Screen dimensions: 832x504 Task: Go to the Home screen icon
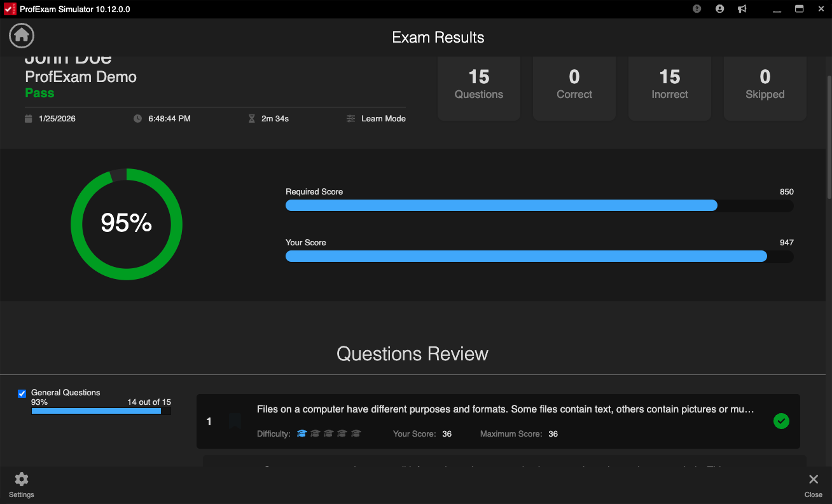22,36
